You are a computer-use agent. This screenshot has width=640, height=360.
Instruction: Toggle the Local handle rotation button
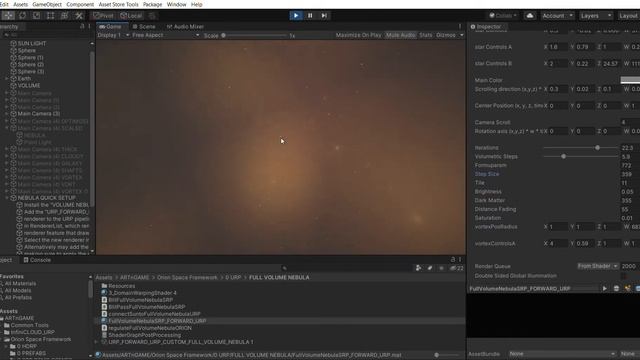[131, 16]
